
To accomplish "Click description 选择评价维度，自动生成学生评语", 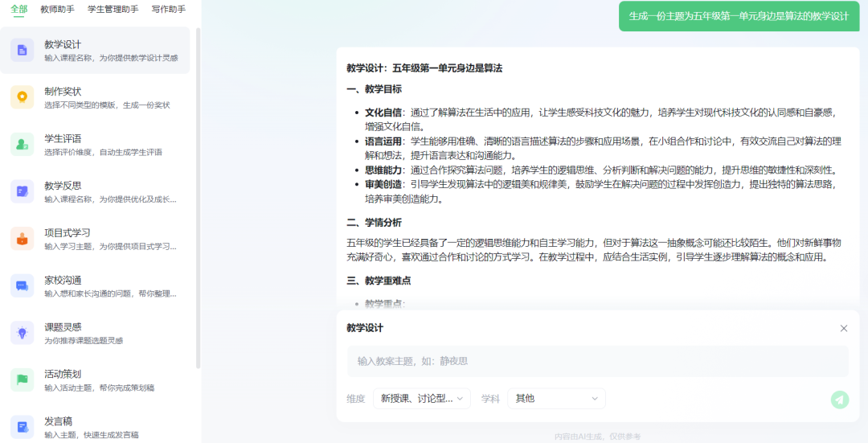I will tap(103, 152).
